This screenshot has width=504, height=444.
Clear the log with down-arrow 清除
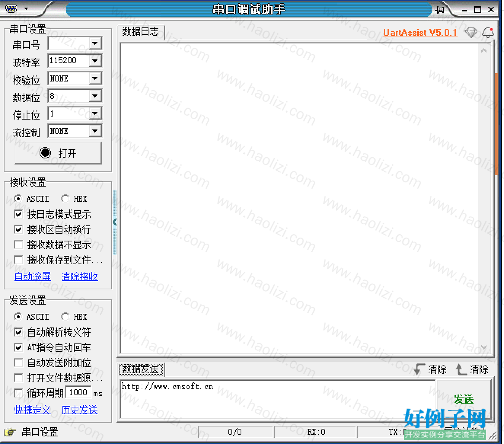coord(431,369)
